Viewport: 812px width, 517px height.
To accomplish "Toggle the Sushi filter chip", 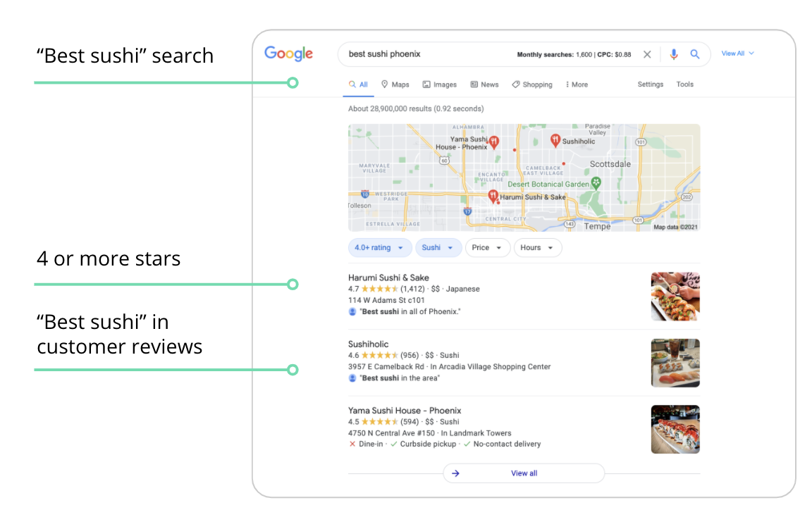I will click(x=438, y=247).
